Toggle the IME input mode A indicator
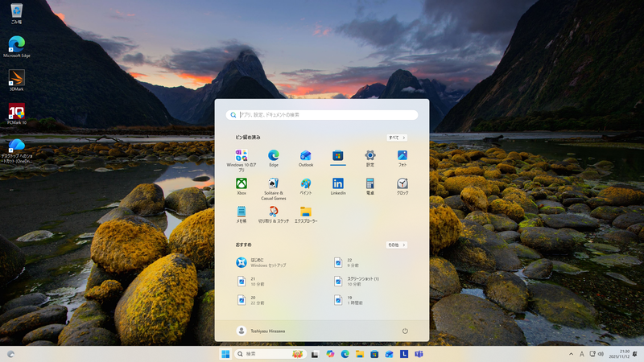The width and height of the screenshot is (644, 362). pos(581,354)
